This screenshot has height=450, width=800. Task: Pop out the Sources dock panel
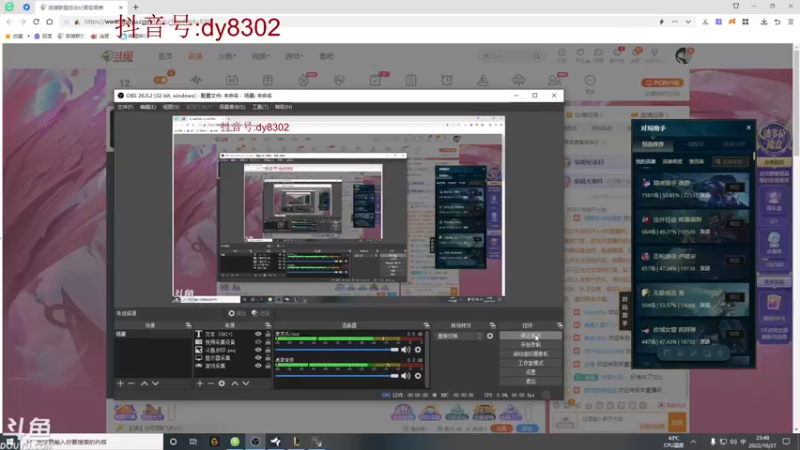[268, 325]
